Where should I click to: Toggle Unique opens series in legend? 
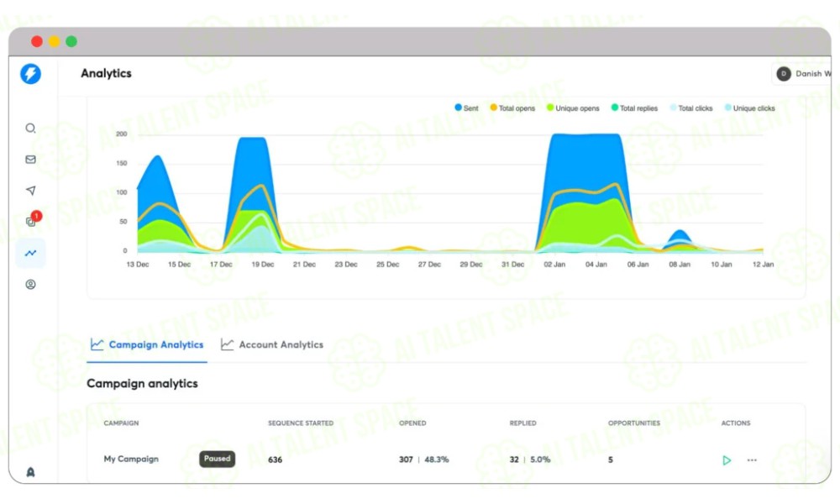(573, 108)
